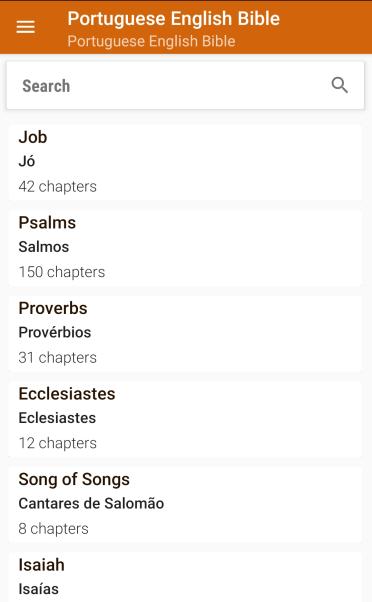Click the 31 chapters label
The width and height of the screenshot is (372, 602).
58,358
